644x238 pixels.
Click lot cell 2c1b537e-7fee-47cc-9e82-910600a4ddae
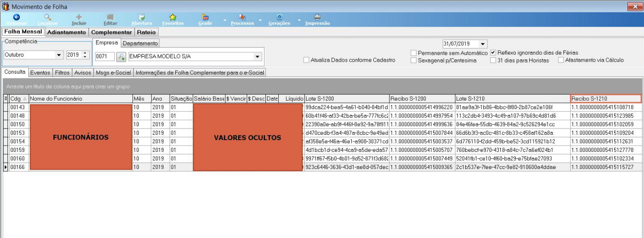pyautogui.click(x=513, y=167)
